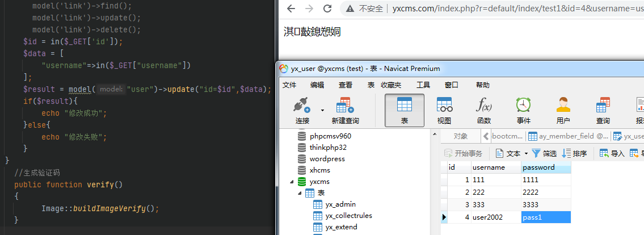Select username cell 111

pos(496,179)
